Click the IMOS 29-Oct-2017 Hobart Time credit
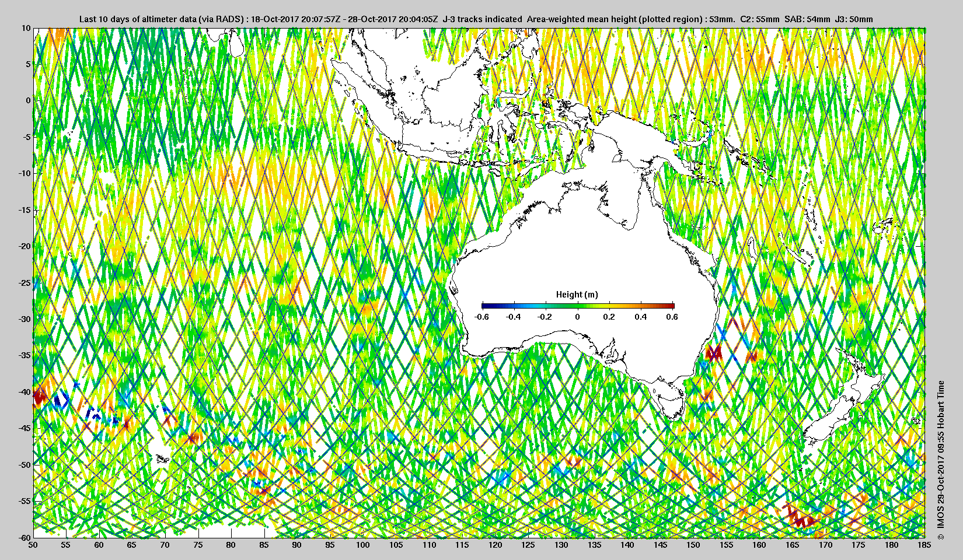 coord(940,461)
